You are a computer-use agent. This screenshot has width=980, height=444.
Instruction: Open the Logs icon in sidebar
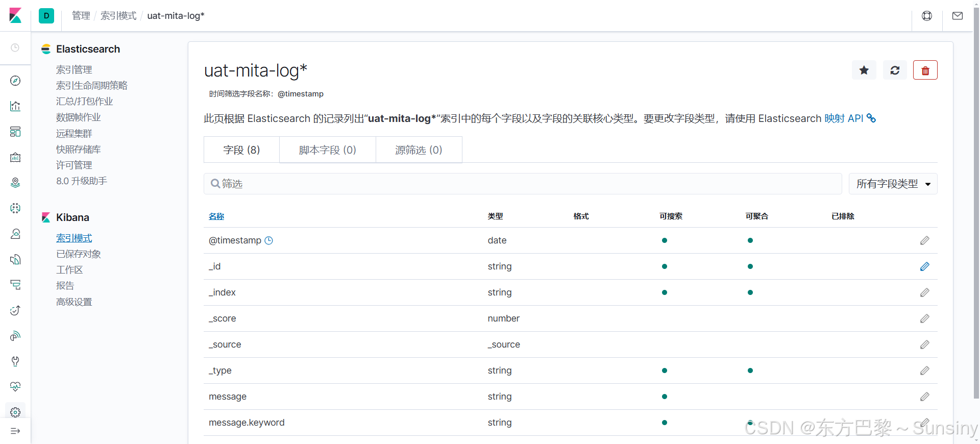tap(15, 259)
